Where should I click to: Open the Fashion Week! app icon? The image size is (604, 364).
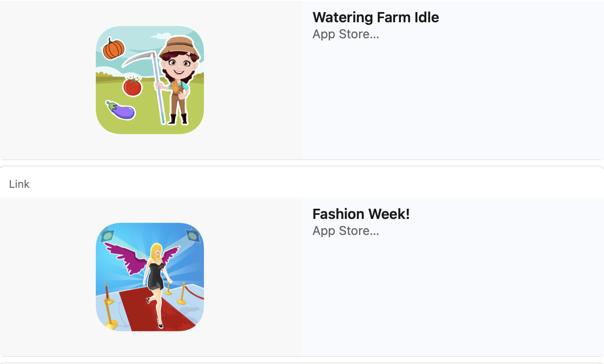pyautogui.click(x=150, y=277)
